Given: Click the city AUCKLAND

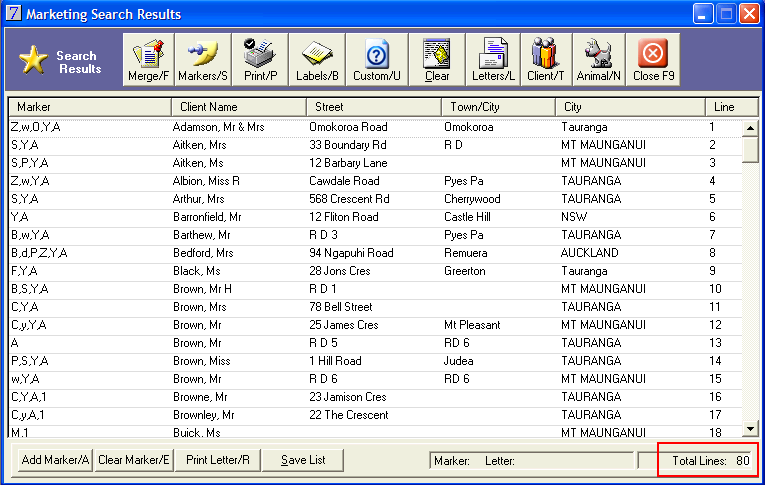Looking at the screenshot, I should (x=589, y=254).
